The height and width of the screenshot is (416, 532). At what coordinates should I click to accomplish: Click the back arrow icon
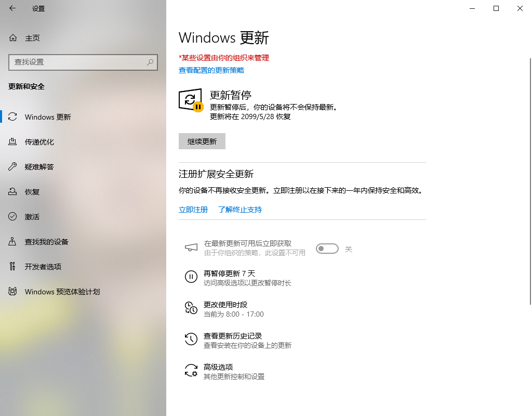tap(12, 8)
